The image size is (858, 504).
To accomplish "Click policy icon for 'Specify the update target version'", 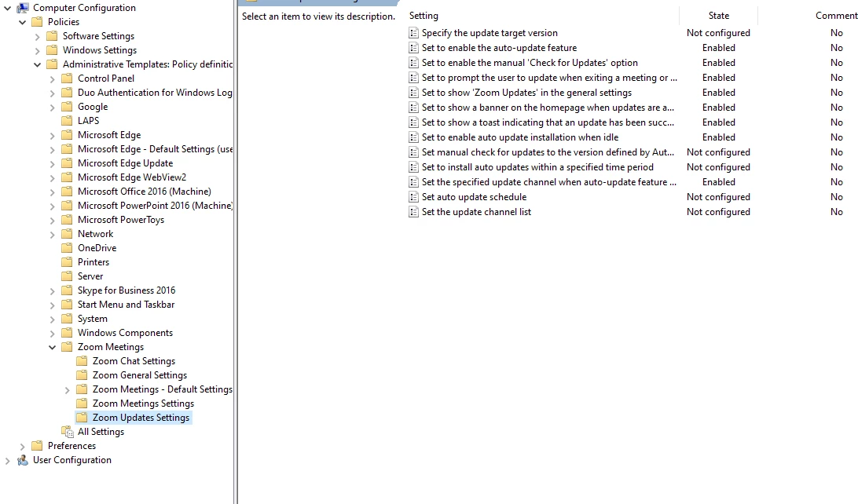I will (x=413, y=33).
